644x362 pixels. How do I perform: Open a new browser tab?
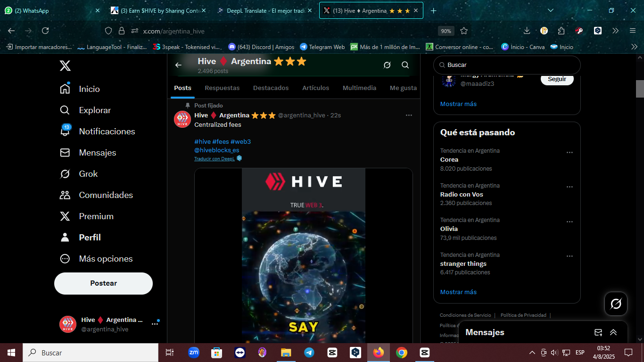pyautogui.click(x=434, y=10)
